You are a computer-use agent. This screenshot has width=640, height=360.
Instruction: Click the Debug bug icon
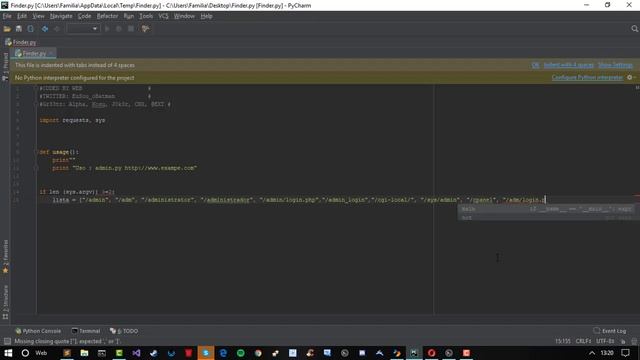coord(119,29)
